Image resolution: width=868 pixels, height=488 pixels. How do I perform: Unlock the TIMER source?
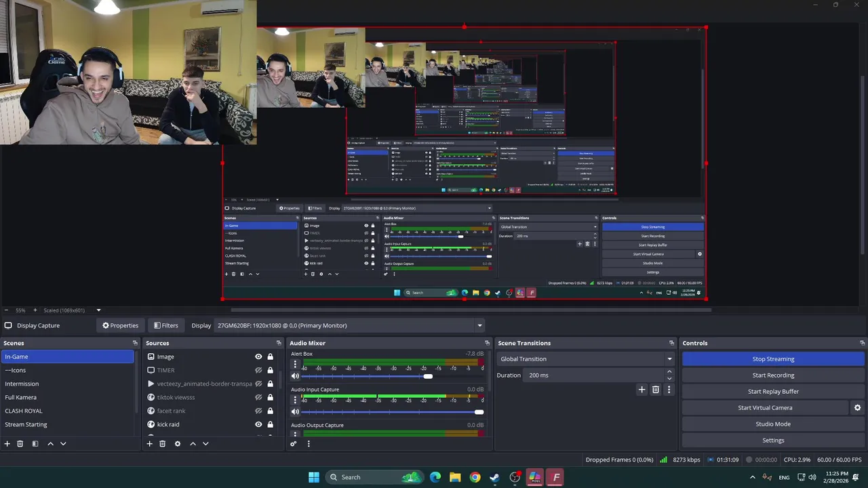[270, 370]
